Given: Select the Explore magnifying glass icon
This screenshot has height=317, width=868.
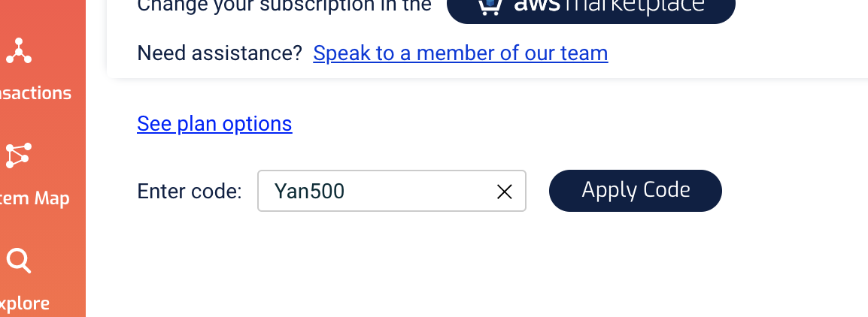Looking at the screenshot, I should pyautogui.click(x=19, y=261).
